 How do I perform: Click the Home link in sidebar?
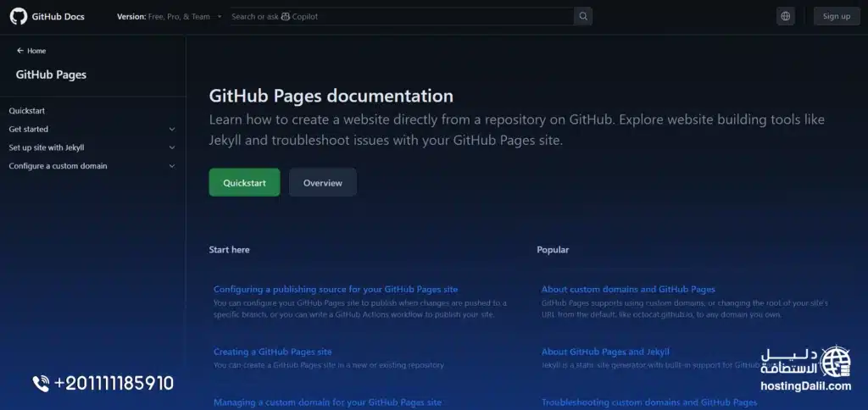point(36,51)
